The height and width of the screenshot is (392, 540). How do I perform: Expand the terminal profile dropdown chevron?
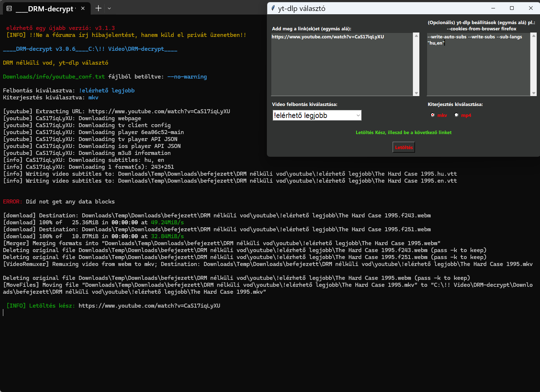click(x=109, y=8)
